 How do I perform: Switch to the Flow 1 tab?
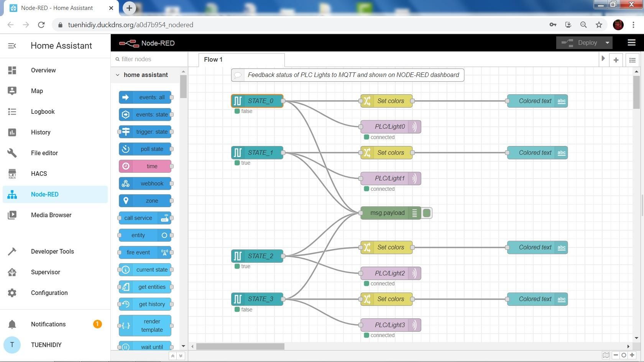pos(213,59)
